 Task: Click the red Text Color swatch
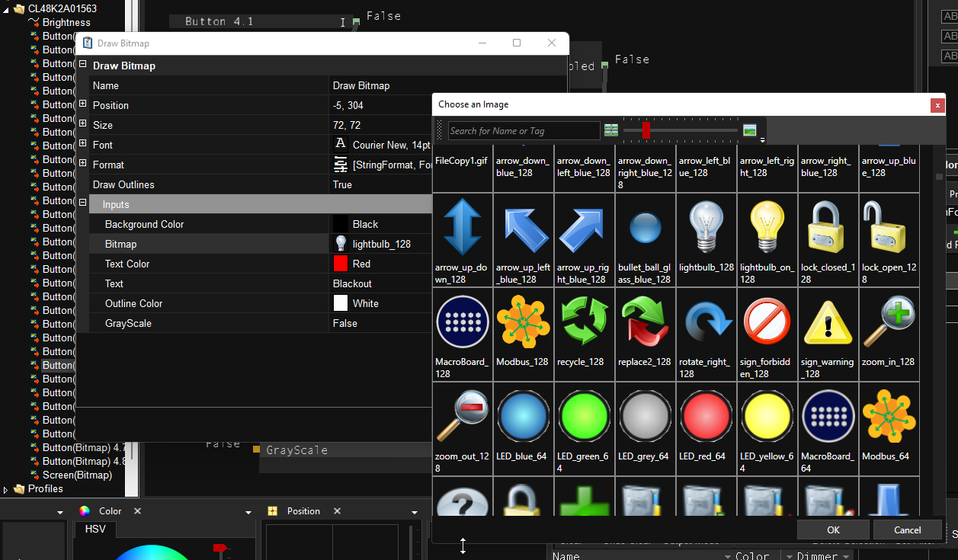pyautogui.click(x=341, y=264)
